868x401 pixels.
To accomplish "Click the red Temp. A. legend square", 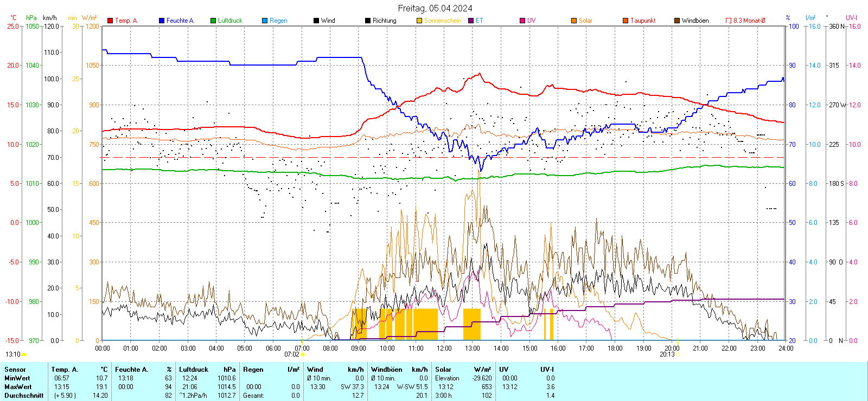I will 110,21.
